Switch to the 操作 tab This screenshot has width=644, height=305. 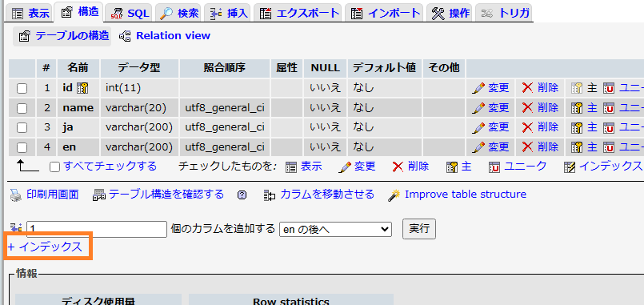(x=450, y=13)
